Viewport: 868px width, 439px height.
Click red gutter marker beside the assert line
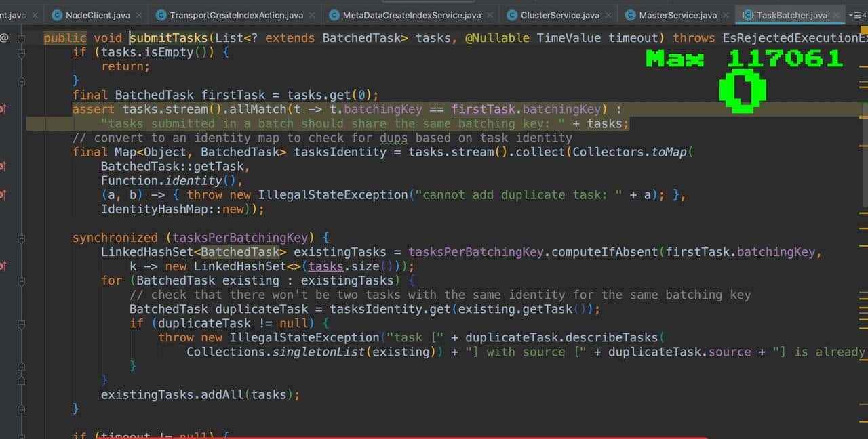tap(3, 109)
